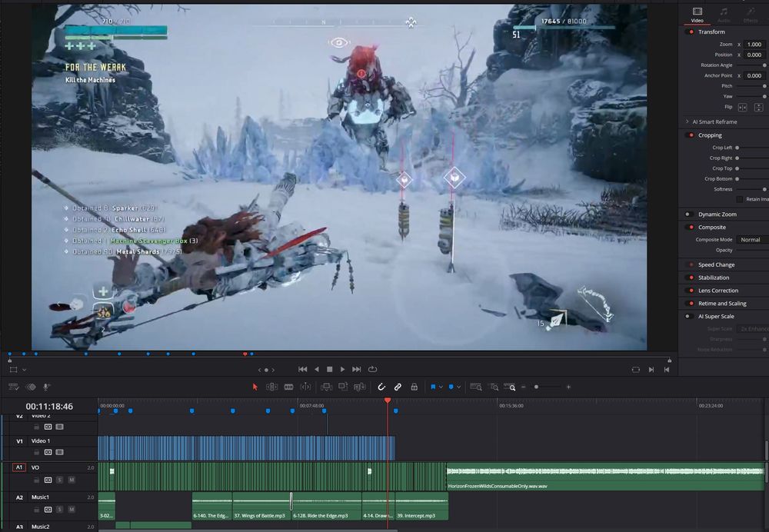Select the arrow Selection Mode tool
Viewport: 769px width, 532px height.
(x=255, y=387)
